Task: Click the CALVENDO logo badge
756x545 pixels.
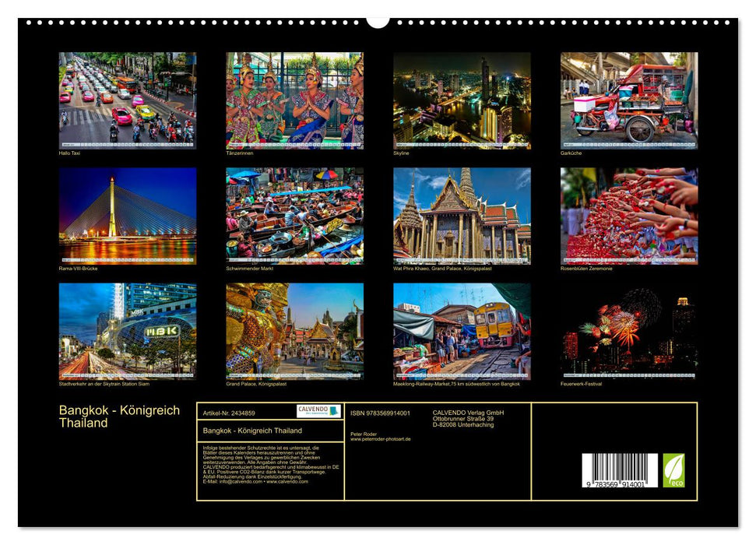Action: coord(318,411)
